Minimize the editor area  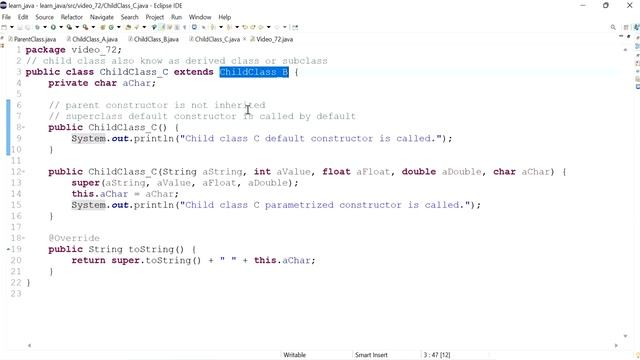tap(621, 36)
